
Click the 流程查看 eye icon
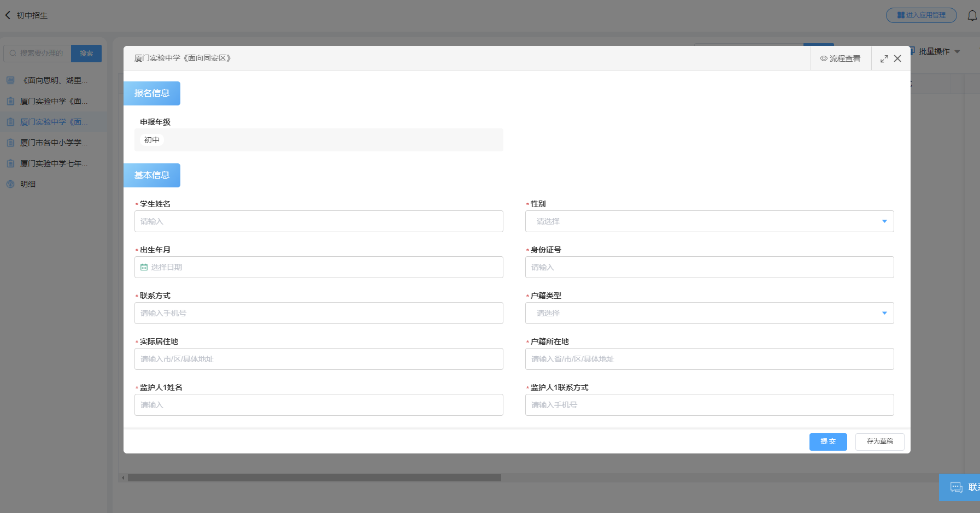[x=823, y=58]
